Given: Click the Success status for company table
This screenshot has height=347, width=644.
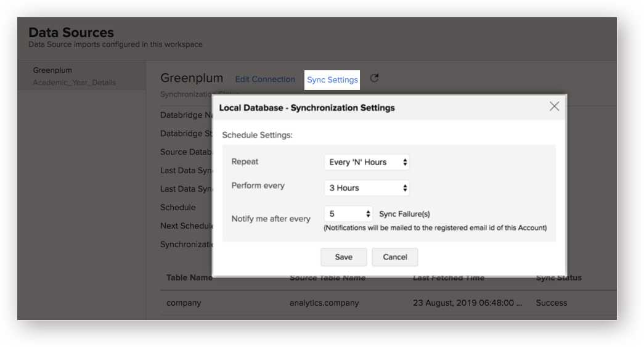Looking at the screenshot, I should [551, 303].
